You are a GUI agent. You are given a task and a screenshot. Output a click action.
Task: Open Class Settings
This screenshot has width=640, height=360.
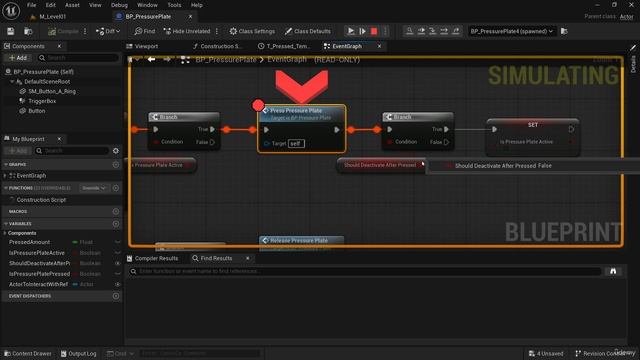pyautogui.click(x=252, y=31)
